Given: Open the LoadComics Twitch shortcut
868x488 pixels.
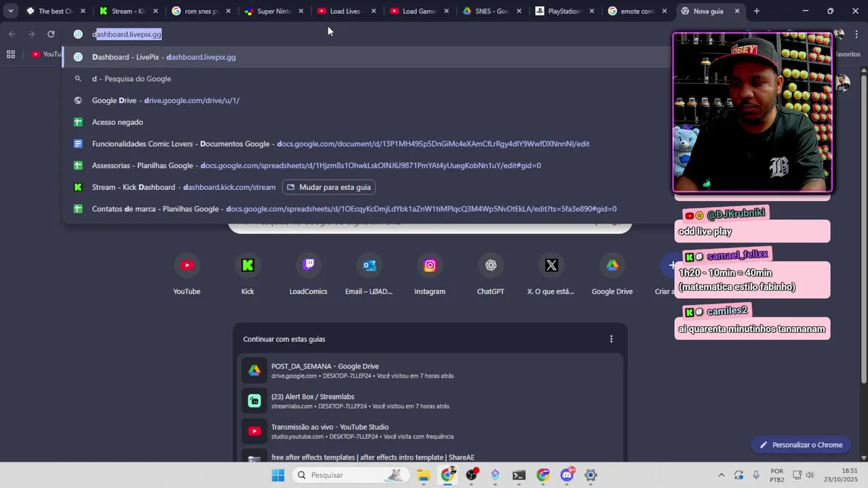Looking at the screenshot, I should 309,274.
